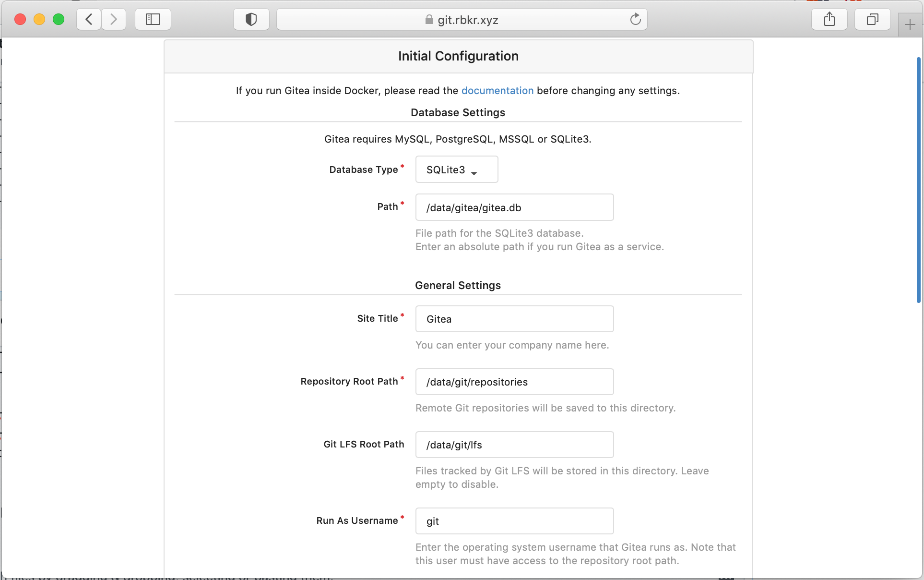Click 'File path for the SQLite3 database.' hint
This screenshot has width=924, height=580.
(499, 233)
